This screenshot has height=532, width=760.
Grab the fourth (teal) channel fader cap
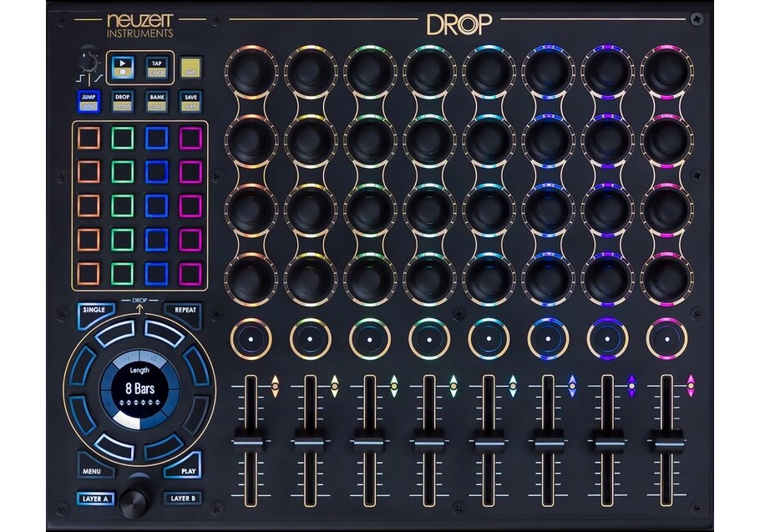(x=429, y=441)
